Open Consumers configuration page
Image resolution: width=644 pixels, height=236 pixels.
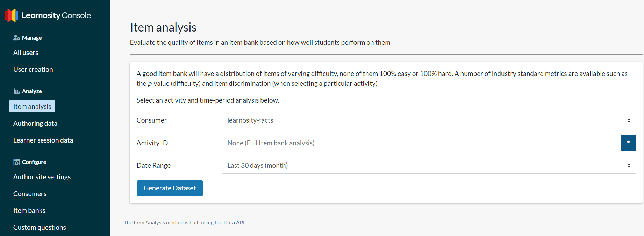tap(30, 194)
